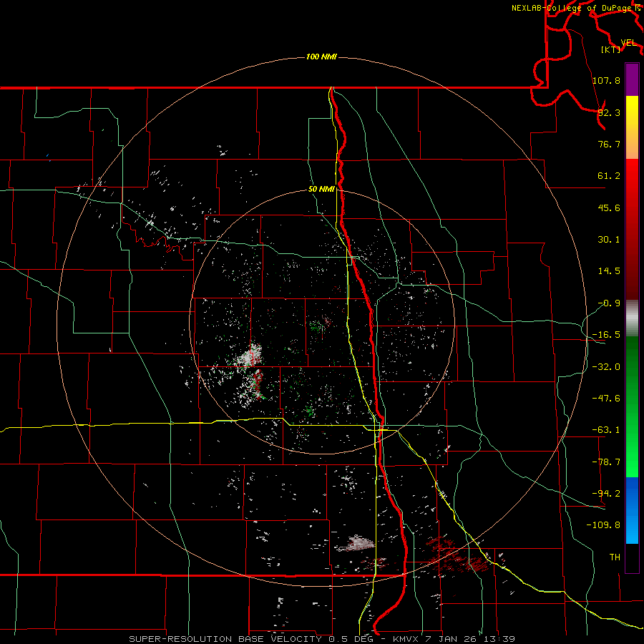Select the -109.8 velocity scale value

(603, 525)
